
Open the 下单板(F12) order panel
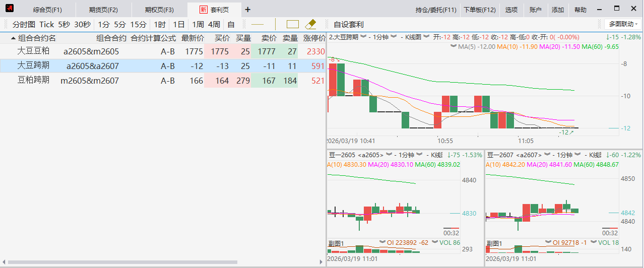[479, 10]
